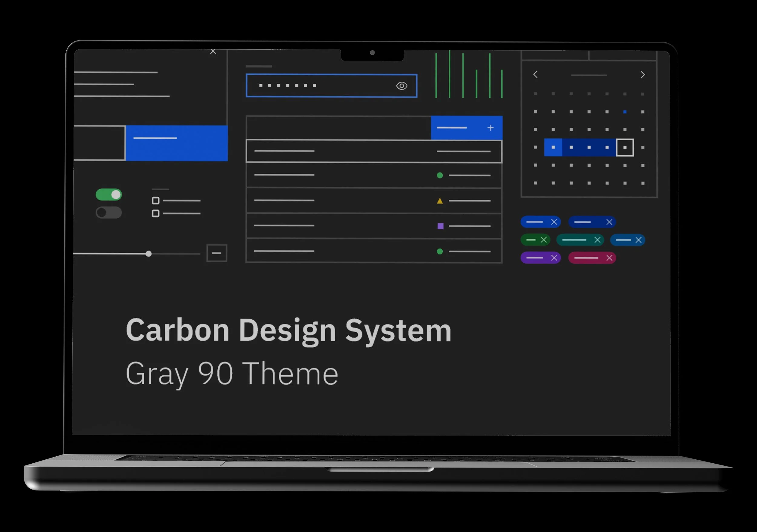Viewport: 757px width, 532px height.
Task: Click the calendar previous month chevron
Action: [535, 75]
